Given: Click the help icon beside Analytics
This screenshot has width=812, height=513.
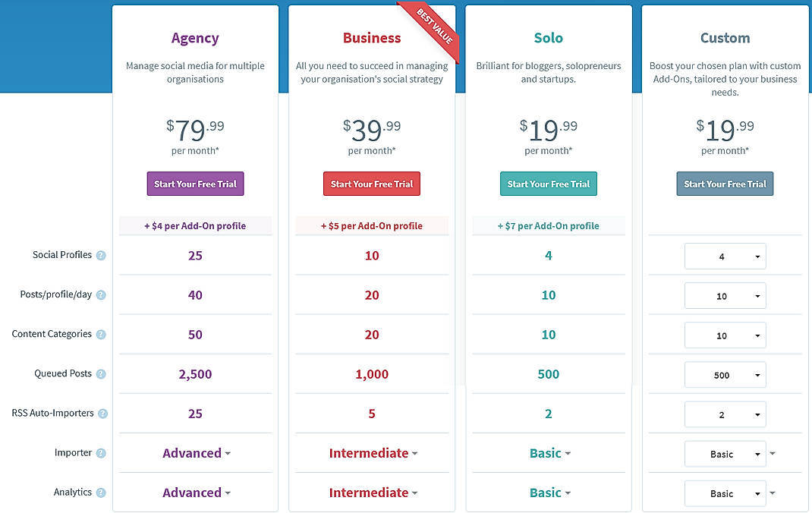Looking at the screenshot, I should (x=100, y=492).
